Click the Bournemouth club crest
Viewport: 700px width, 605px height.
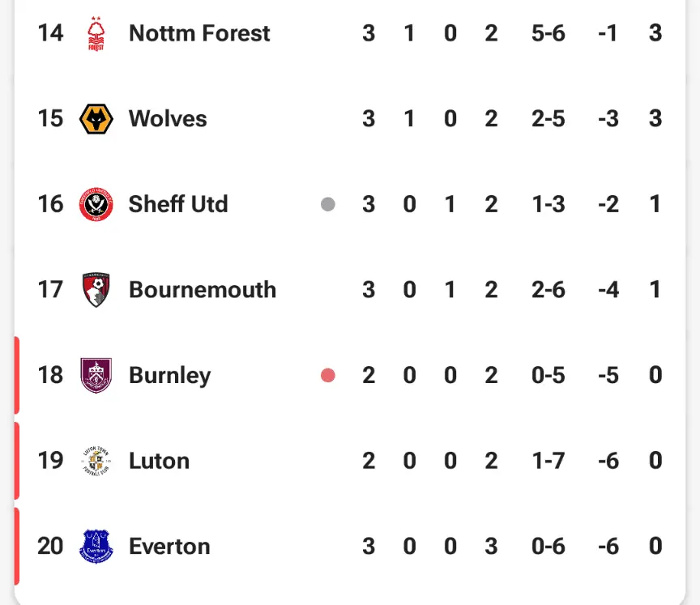96,290
